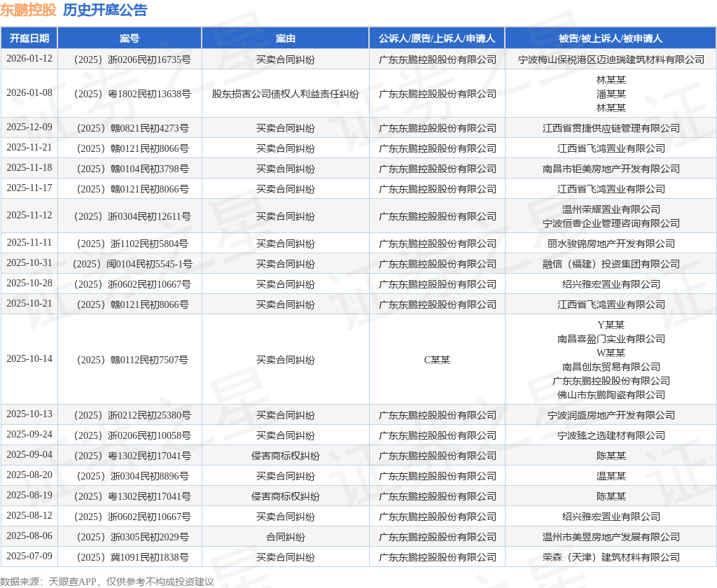Viewport: 717px width, 588px height.
Task: Click the date 2025-09-04
Action: tap(29, 455)
